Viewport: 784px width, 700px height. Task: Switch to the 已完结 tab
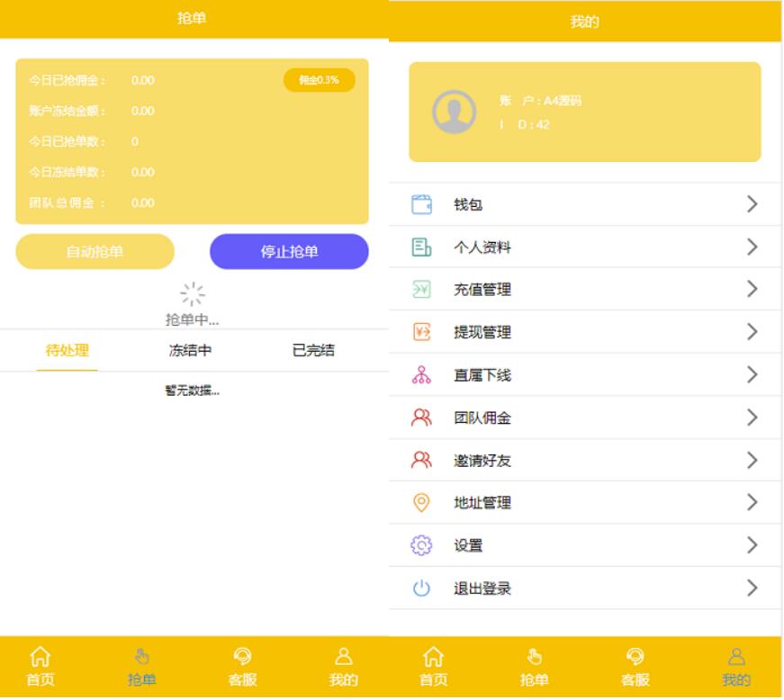tap(313, 350)
